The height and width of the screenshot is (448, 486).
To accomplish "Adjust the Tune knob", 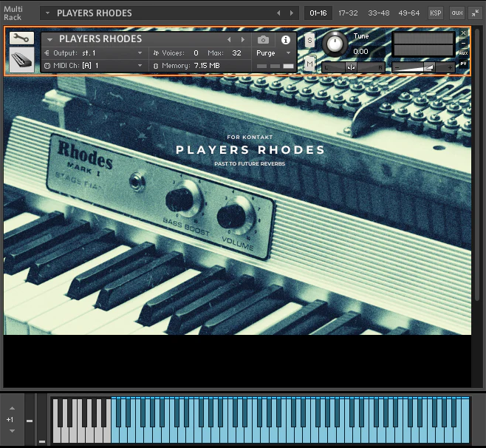I will (x=335, y=44).
